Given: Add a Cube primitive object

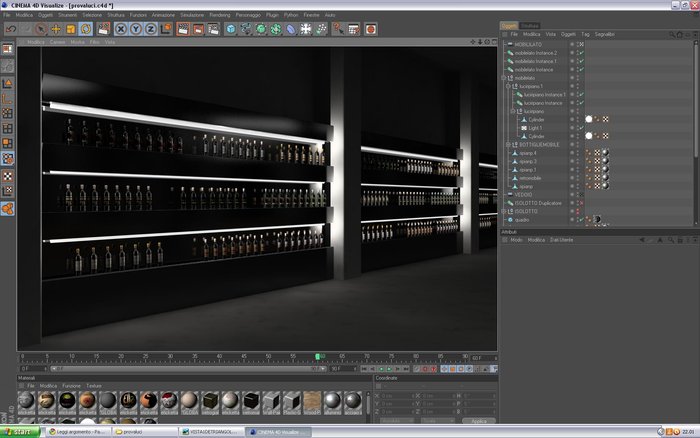Looking at the screenshot, I should [231, 29].
